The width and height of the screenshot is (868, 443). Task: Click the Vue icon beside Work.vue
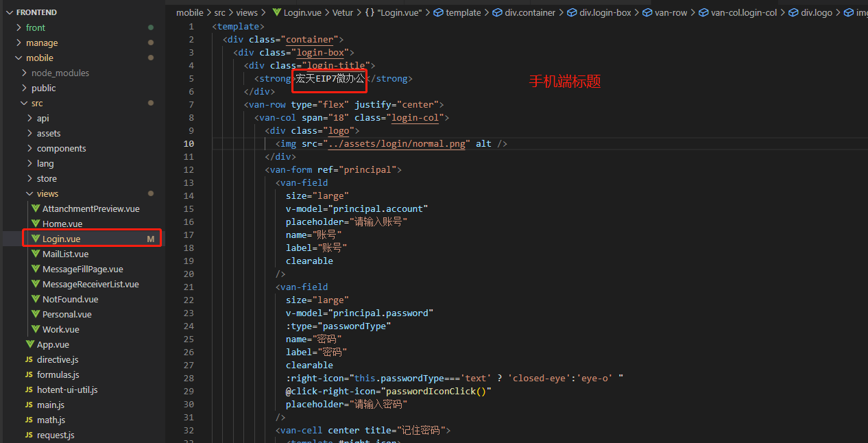[x=36, y=329]
